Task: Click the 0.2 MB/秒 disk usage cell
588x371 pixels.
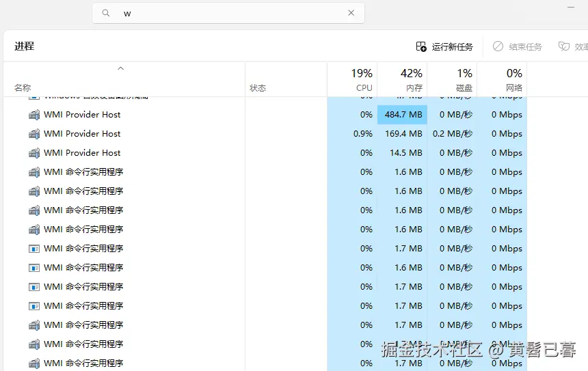Action: pos(452,134)
